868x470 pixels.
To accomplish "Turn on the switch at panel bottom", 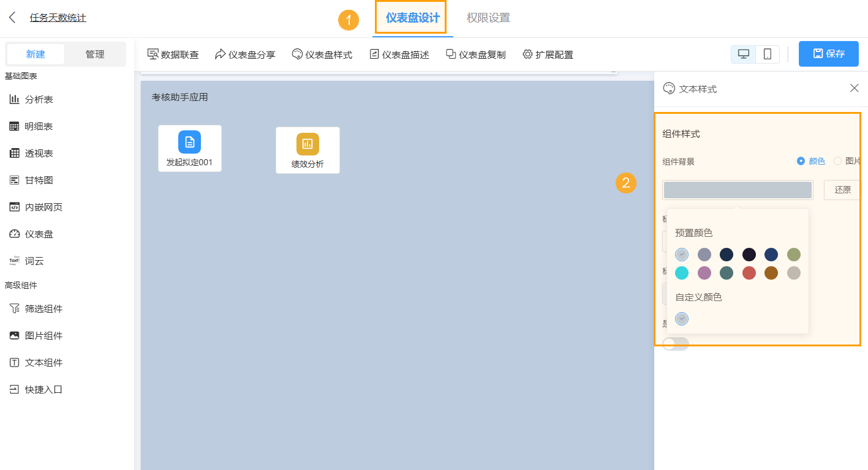I will pos(676,343).
